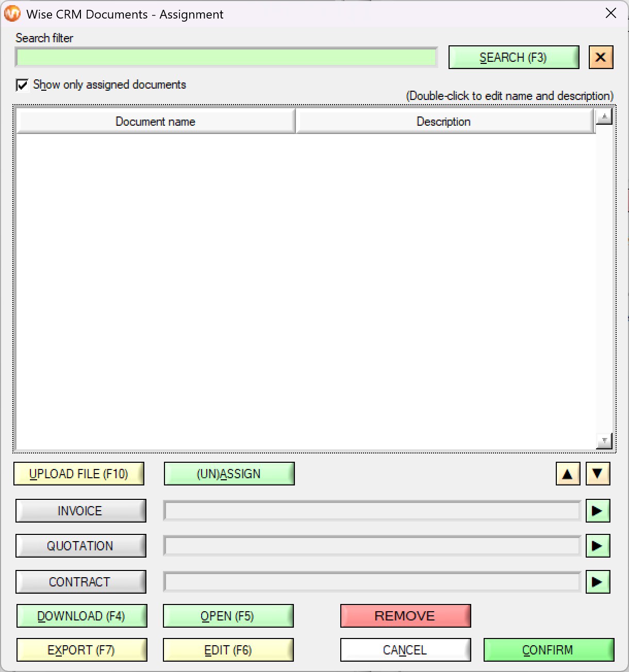Image resolution: width=629 pixels, height=672 pixels.
Task: Click the list scrollbar down arrow
Action: click(604, 441)
